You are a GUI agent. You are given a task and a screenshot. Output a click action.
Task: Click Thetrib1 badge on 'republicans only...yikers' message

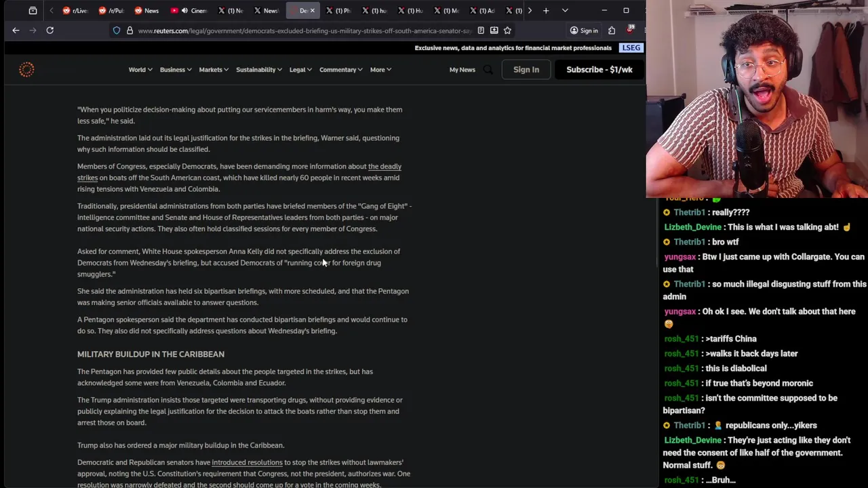(x=667, y=426)
